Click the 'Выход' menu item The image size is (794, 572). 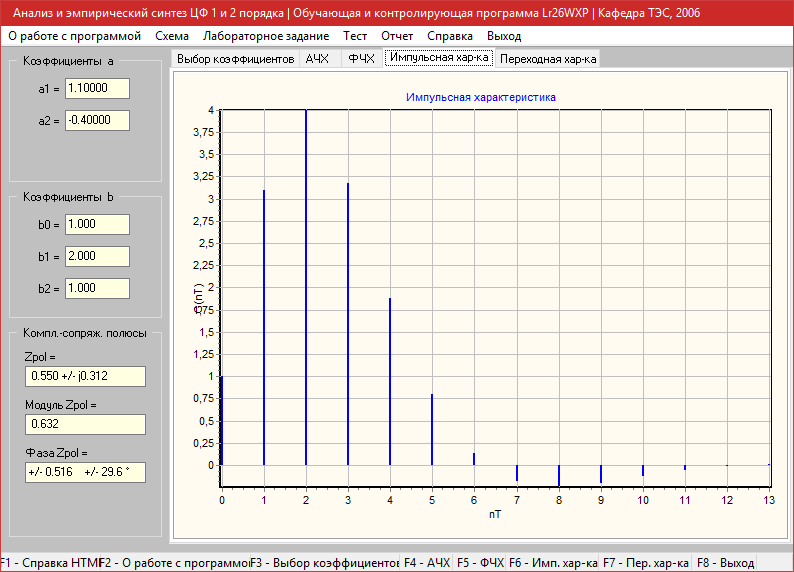click(x=504, y=36)
